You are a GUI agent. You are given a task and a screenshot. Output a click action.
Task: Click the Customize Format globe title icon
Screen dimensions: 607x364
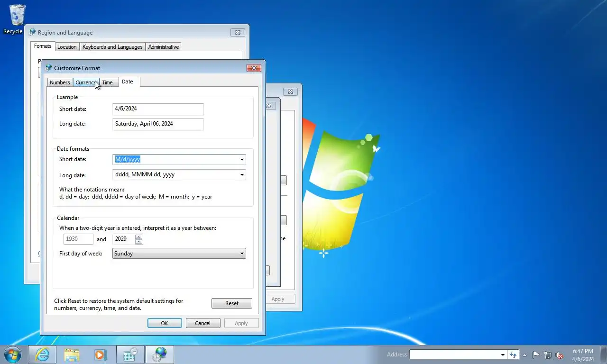tap(48, 68)
